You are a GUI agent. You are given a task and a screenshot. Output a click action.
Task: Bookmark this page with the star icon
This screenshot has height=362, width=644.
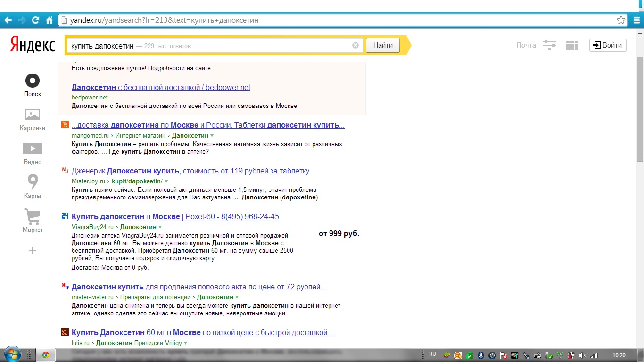tap(621, 20)
